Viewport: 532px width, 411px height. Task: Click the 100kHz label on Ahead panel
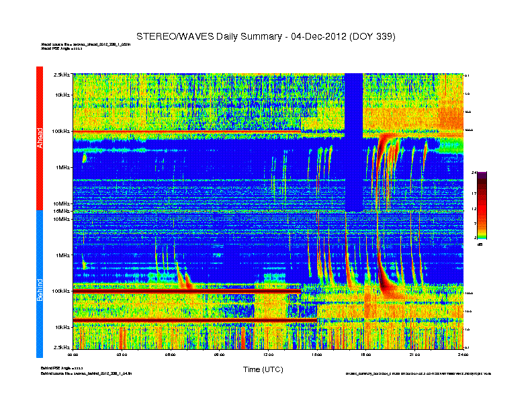pos(61,131)
